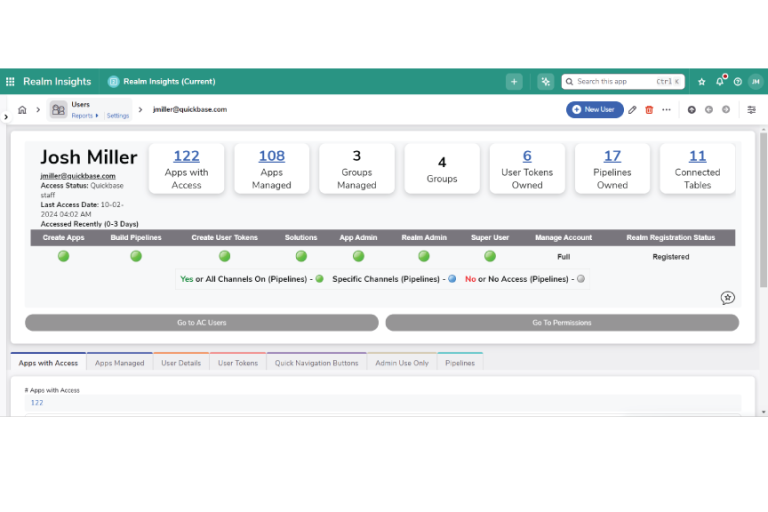The image size is (768, 512).
Task: Open the JM user avatar menu
Action: (x=754, y=82)
